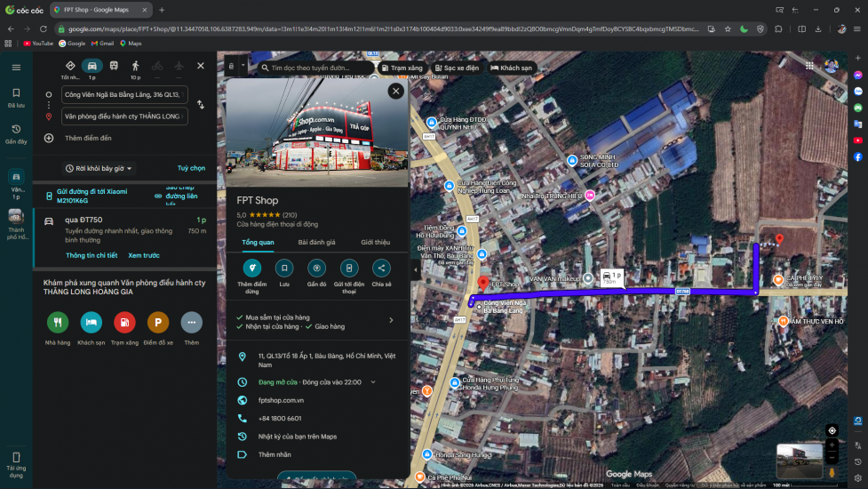Click the gas station icon under explore nearby
Image resolution: width=868 pixels, height=489 pixels.
point(124,323)
